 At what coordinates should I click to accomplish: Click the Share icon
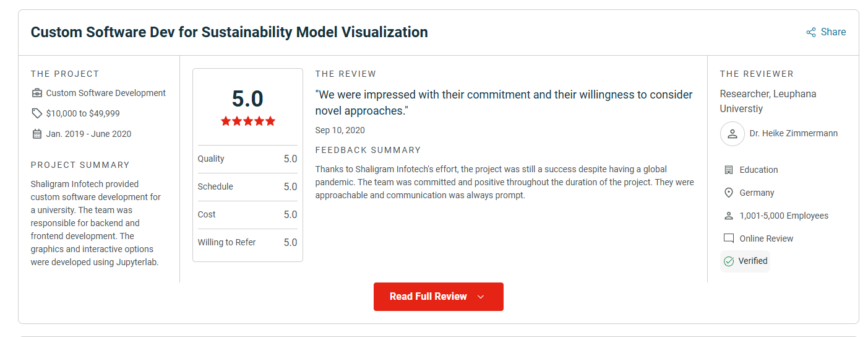click(x=810, y=32)
